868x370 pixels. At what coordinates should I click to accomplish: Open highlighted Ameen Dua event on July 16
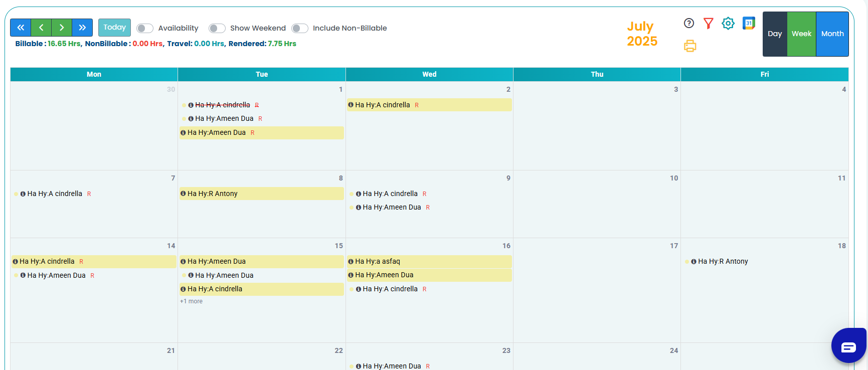pos(429,275)
